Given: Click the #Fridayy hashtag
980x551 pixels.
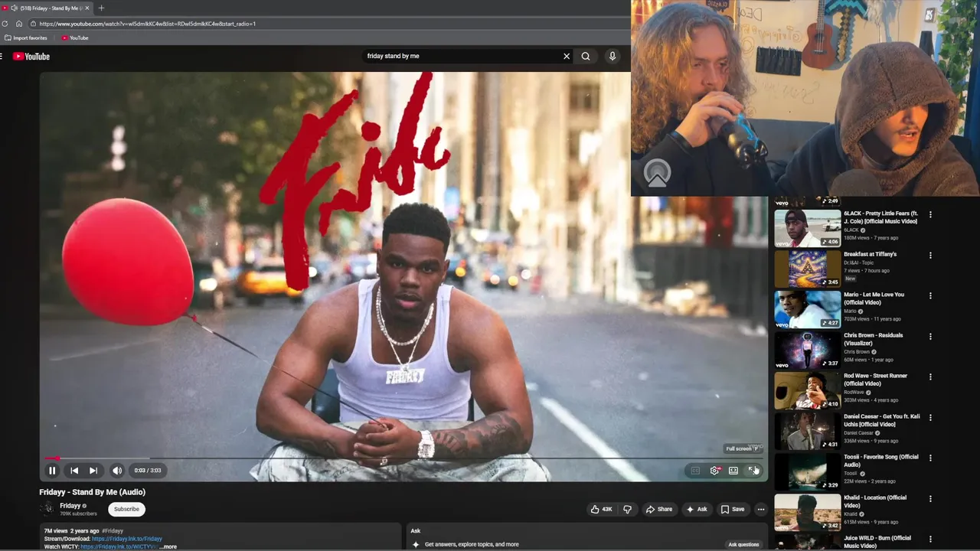Looking at the screenshot, I should 113,531.
